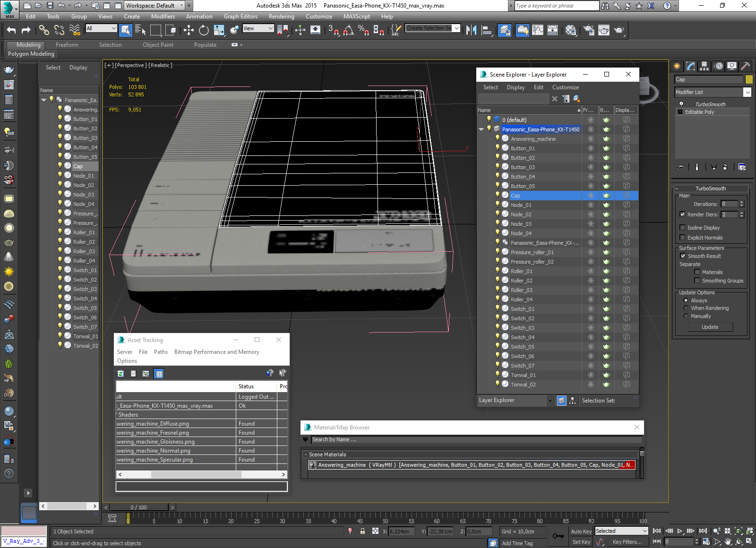The height and width of the screenshot is (548, 756).
Task: Choose the Select and Rotate tool
Action: [204, 30]
